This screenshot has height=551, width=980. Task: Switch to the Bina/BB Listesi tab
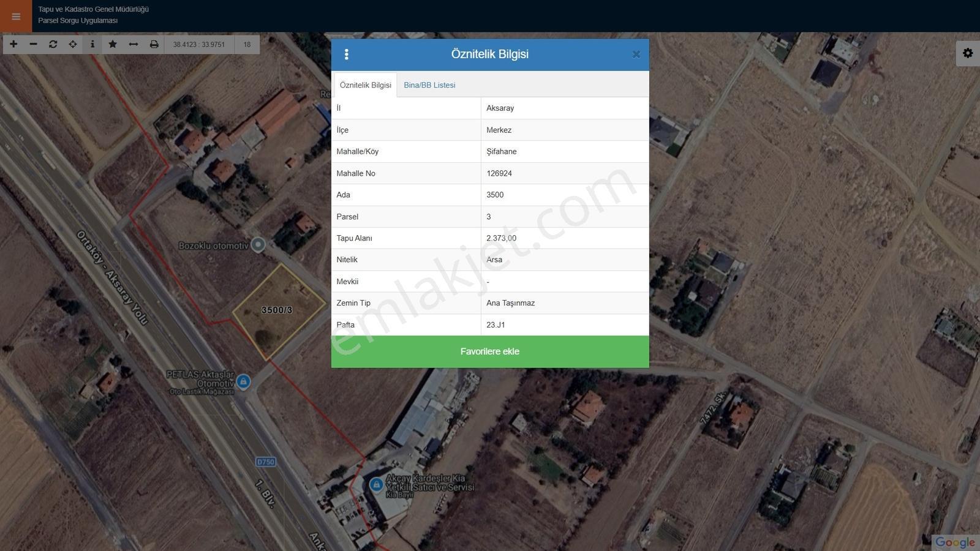[x=429, y=85]
